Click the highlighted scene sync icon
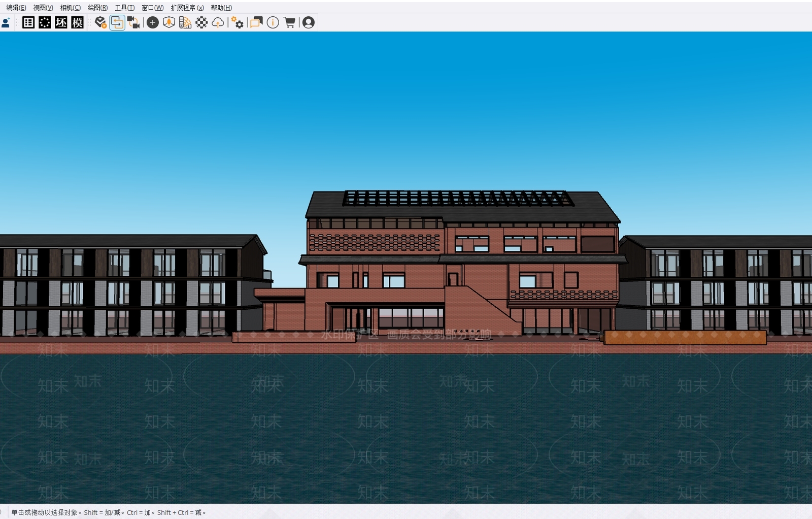Viewport: 812px width, 519px height. point(117,22)
